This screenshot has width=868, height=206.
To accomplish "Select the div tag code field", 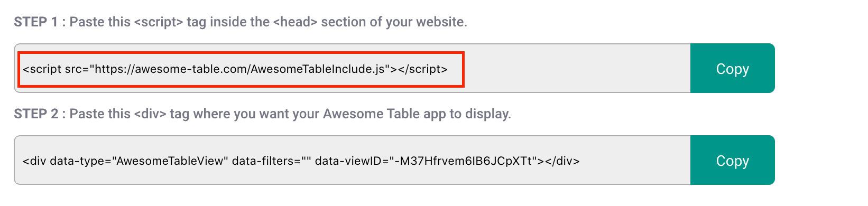I will (353, 161).
